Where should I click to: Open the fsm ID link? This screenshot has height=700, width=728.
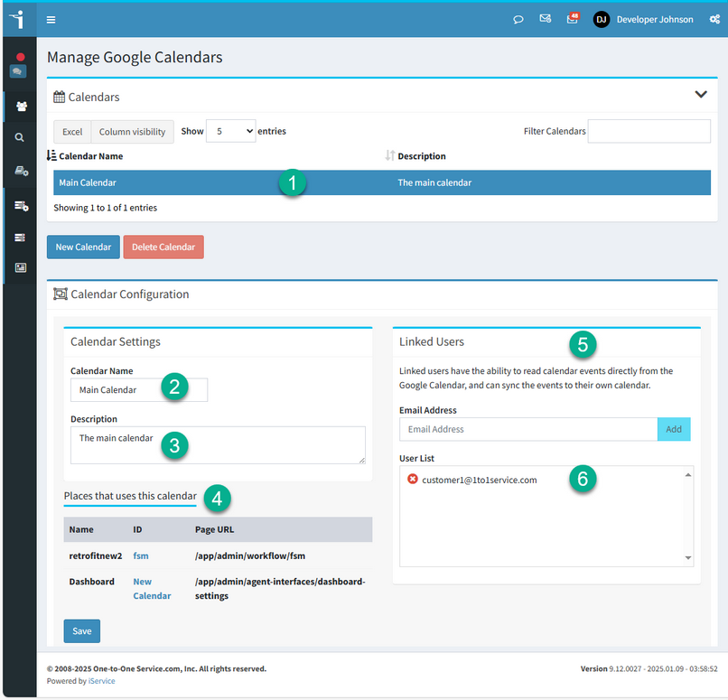tap(140, 555)
